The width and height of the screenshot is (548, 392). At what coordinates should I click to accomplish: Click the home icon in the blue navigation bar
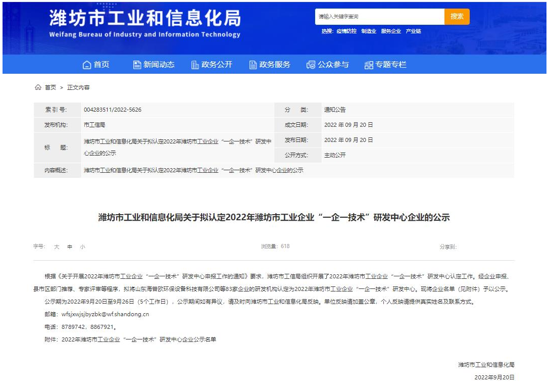pos(87,65)
